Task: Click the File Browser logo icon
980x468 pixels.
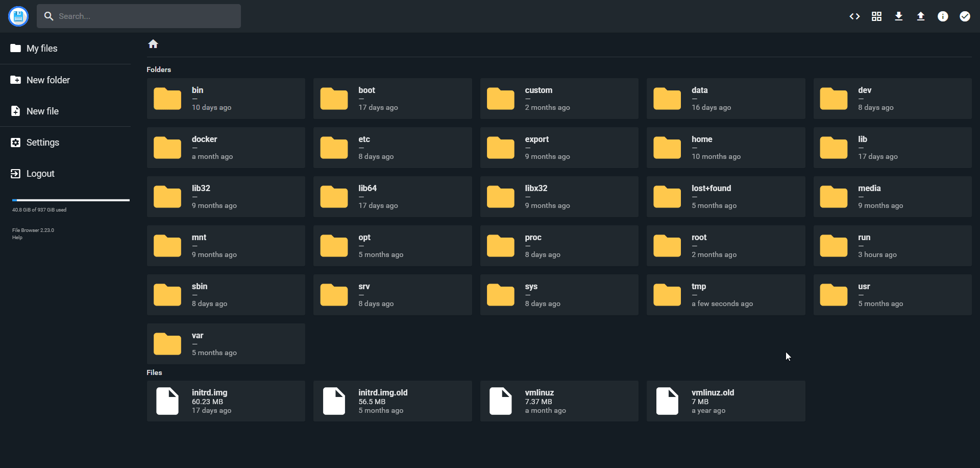Action: point(18,16)
